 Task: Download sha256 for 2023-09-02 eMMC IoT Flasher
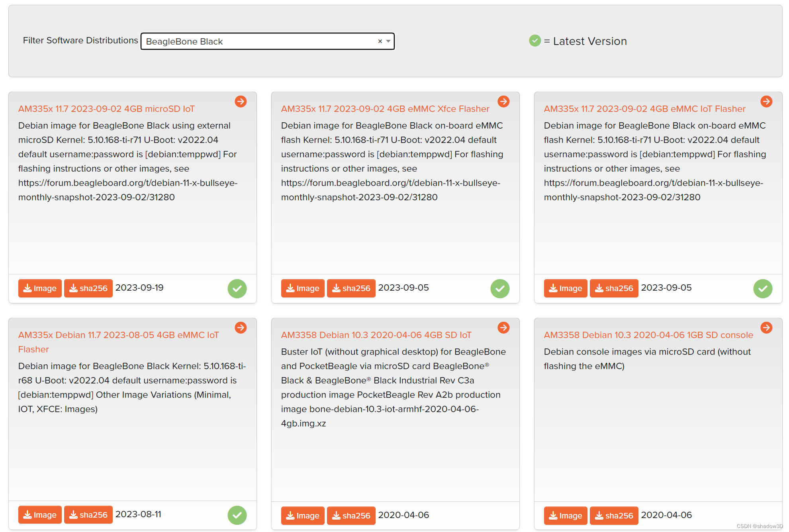(x=614, y=288)
